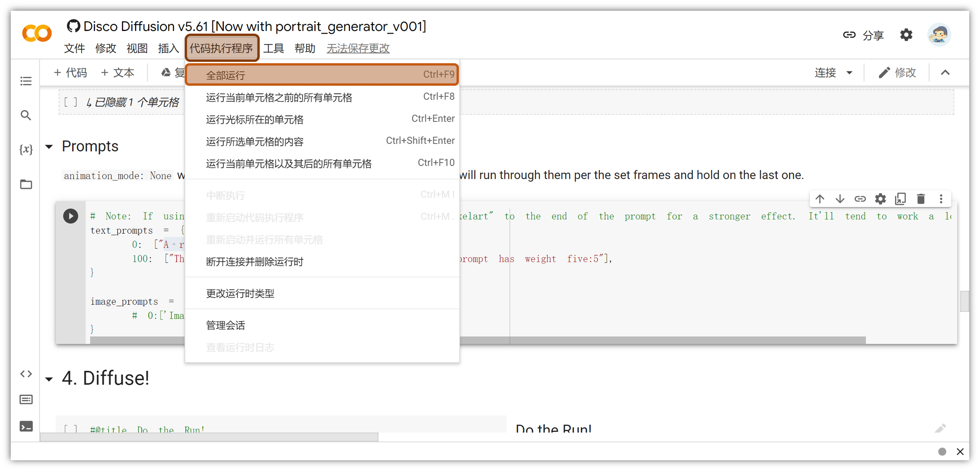Move cell down with arrow icon
This screenshot has width=980, height=471.
point(840,199)
